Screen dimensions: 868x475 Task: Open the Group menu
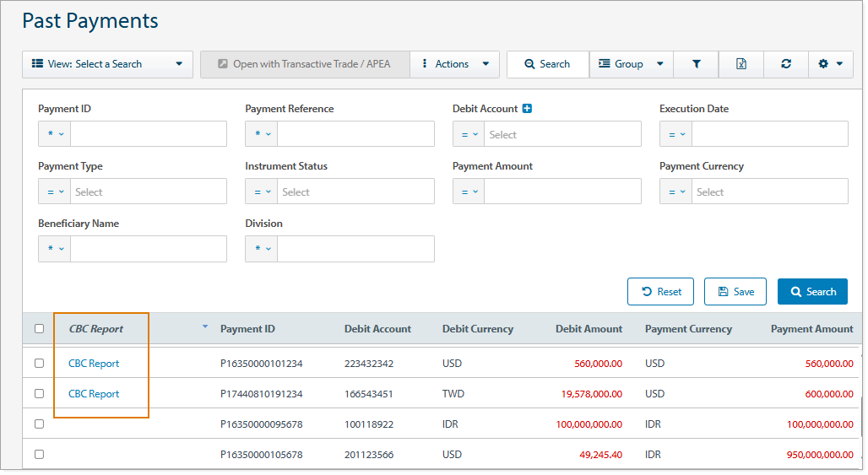[630, 64]
